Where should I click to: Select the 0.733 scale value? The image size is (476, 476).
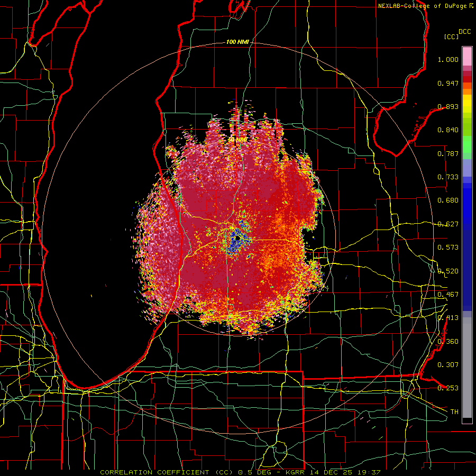(448, 177)
